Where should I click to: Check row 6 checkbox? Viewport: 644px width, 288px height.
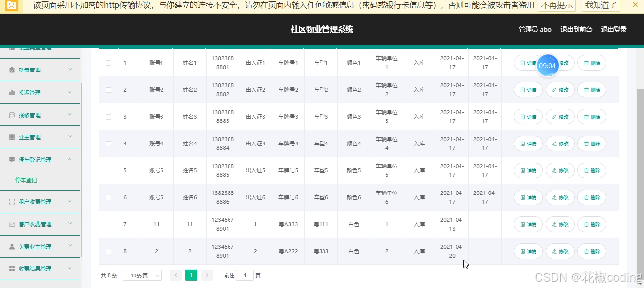[x=109, y=197]
